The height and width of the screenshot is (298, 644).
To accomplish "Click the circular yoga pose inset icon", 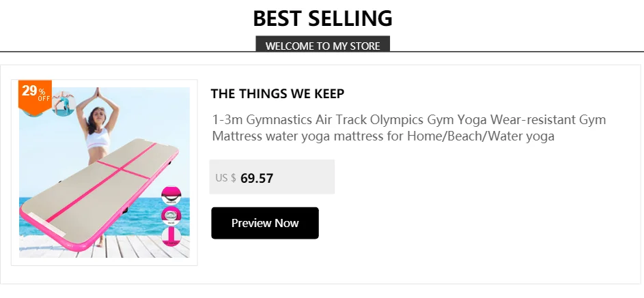I will coord(64,102).
